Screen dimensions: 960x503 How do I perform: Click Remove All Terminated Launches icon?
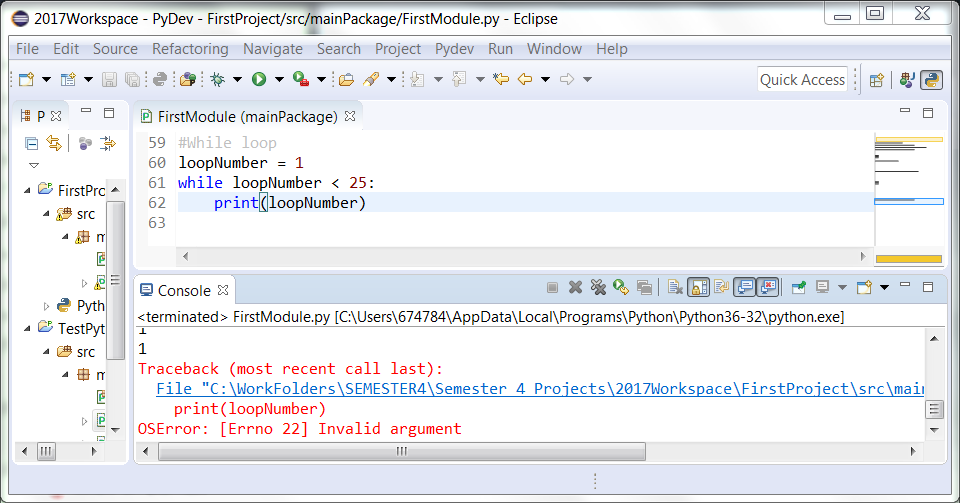point(598,287)
